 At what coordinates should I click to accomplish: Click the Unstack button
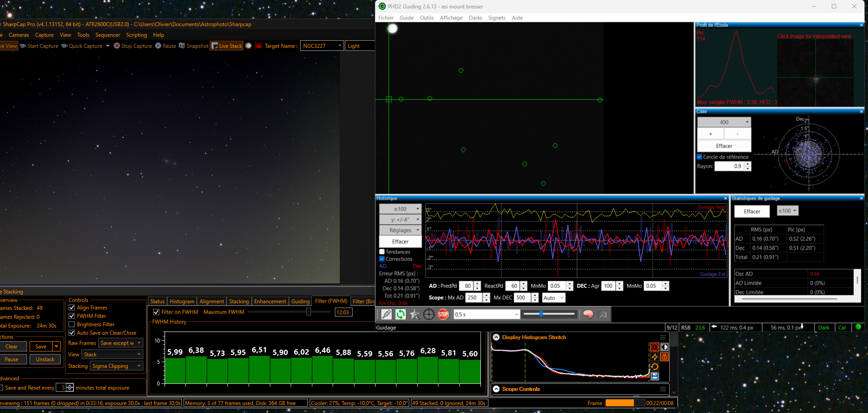click(45, 359)
